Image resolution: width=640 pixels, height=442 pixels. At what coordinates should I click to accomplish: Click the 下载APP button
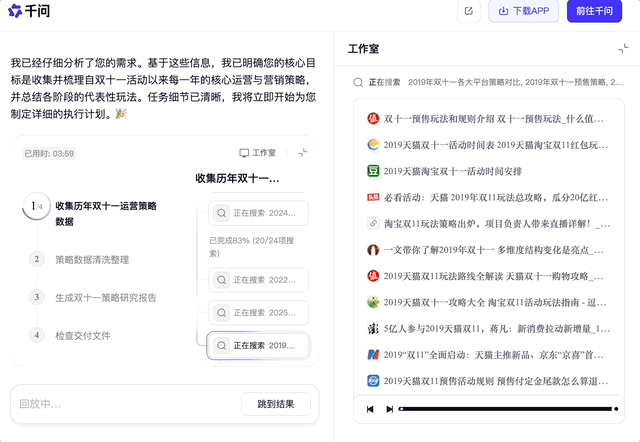click(524, 11)
